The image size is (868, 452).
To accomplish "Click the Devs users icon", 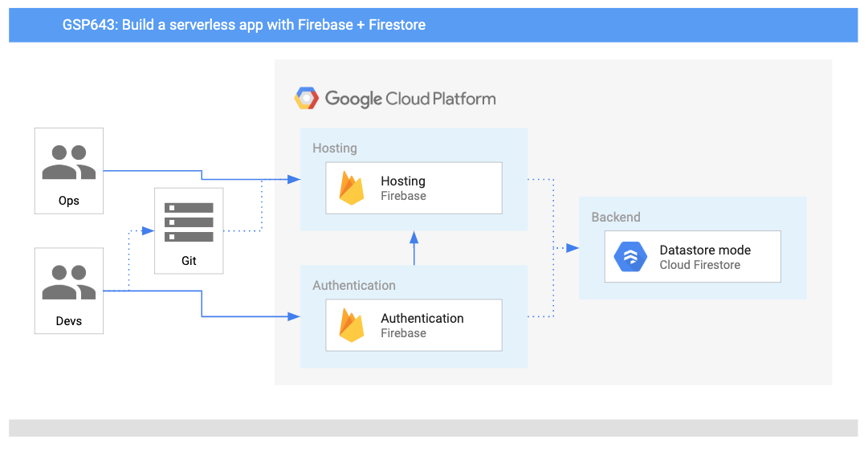I will pos(69,283).
